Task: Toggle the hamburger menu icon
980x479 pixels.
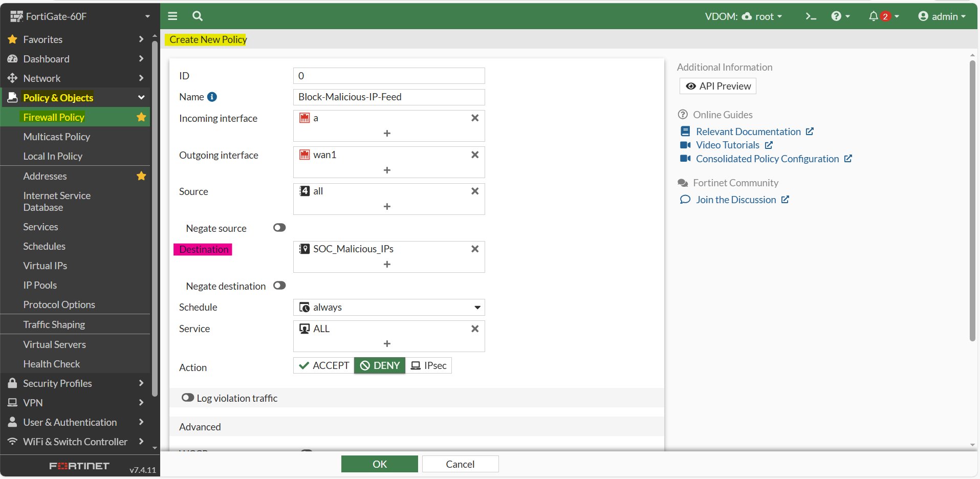Action: point(172,16)
